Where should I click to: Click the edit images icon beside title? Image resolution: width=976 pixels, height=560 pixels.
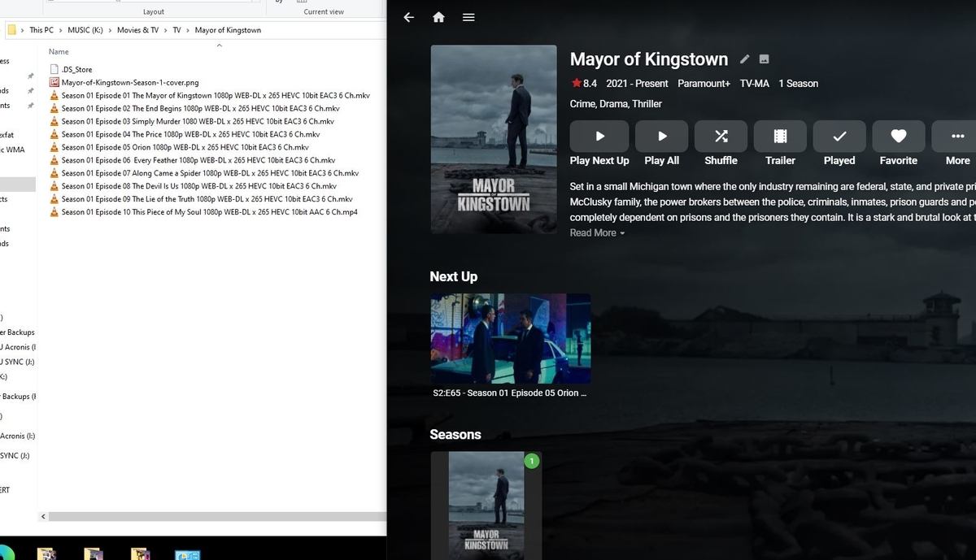click(x=764, y=59)
